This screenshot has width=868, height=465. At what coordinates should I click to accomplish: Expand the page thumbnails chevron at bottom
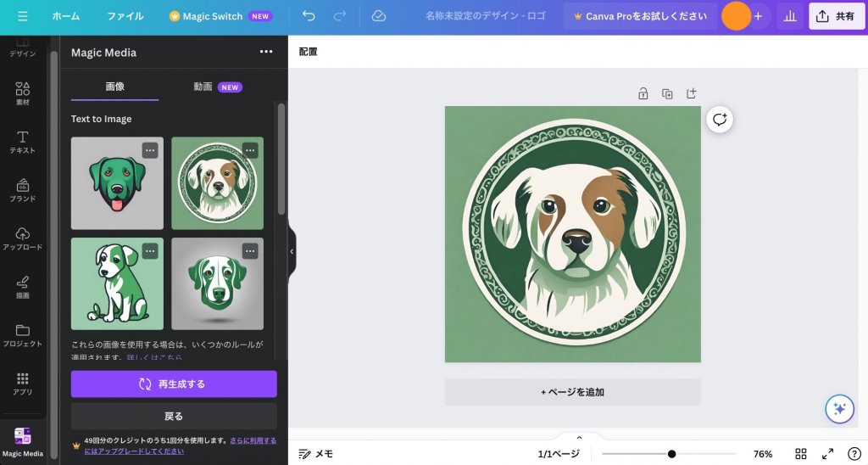579,438
